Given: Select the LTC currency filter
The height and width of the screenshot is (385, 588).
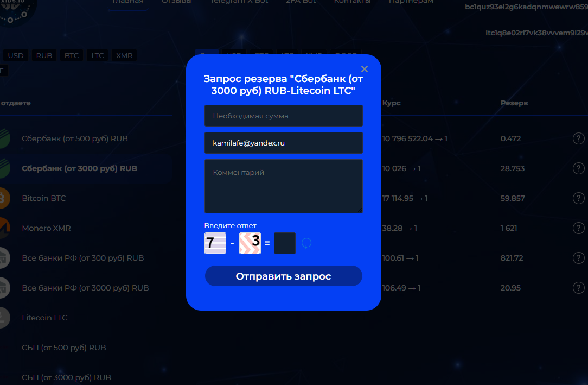Looking at the screenshot, I should tap(98, 55).
